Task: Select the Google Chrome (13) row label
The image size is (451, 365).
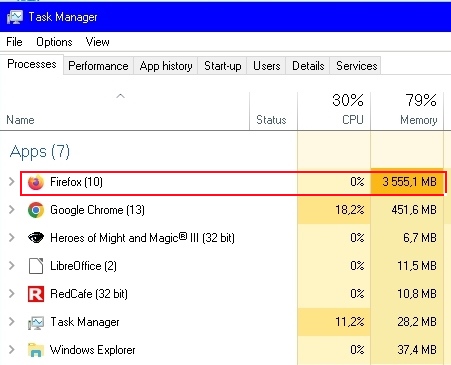Action: tap(97, 210)
